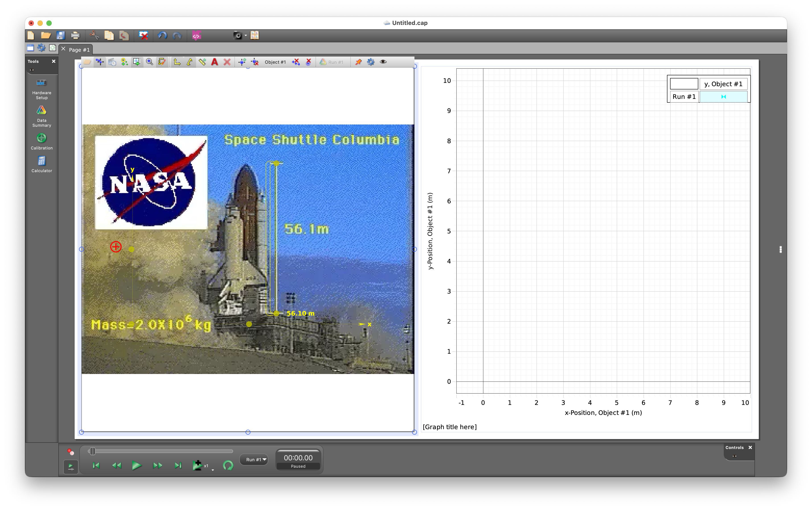This screenshot has height=510, width=812.
Task: Click the green grid page icon
Action: click(x=53, y=48)
